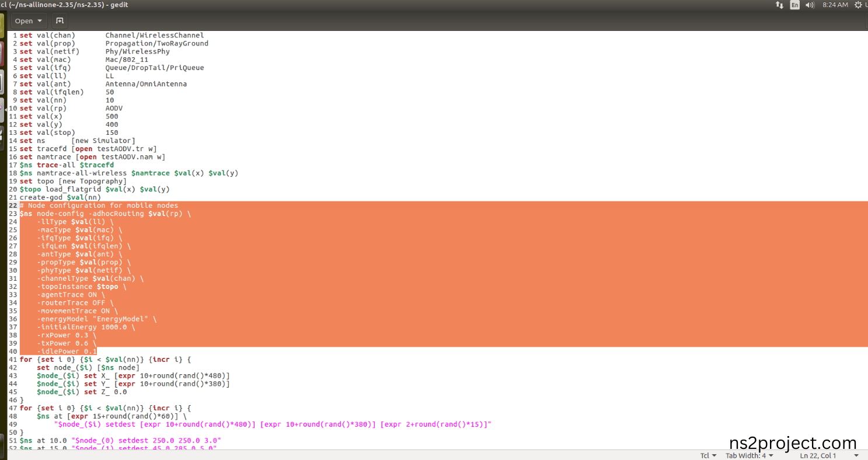The height and width of the screenshot is (460, 868).
Task: Click on '-txPower 0.6' in line 39
Action: tap(62, 343)
